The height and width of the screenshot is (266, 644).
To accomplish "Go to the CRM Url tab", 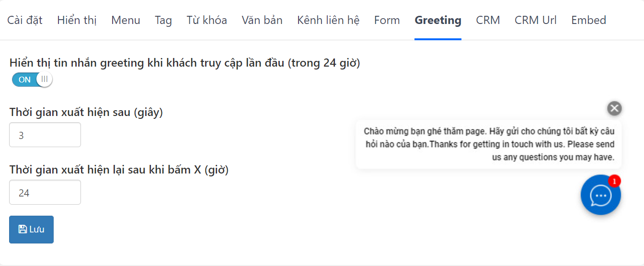I will [x=536, y=20].
